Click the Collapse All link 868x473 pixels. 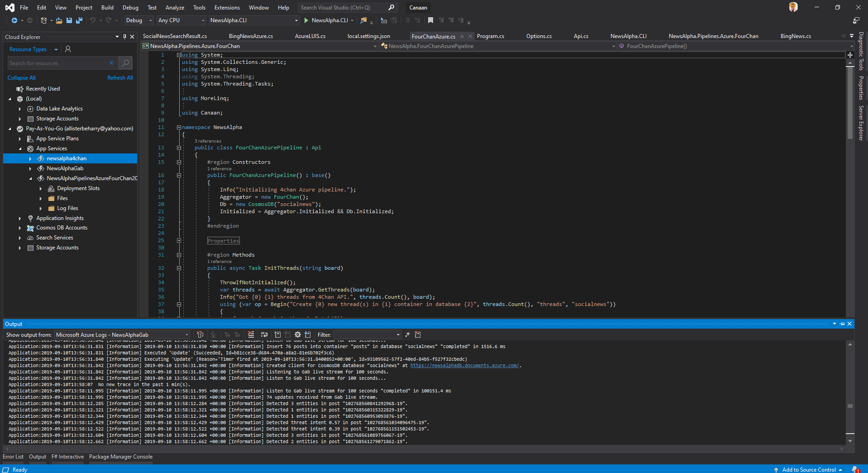(x=21, y=78)
